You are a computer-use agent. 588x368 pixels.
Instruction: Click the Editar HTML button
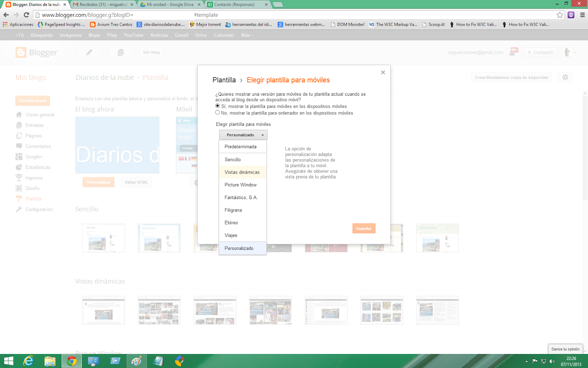[x=136, y=182]
